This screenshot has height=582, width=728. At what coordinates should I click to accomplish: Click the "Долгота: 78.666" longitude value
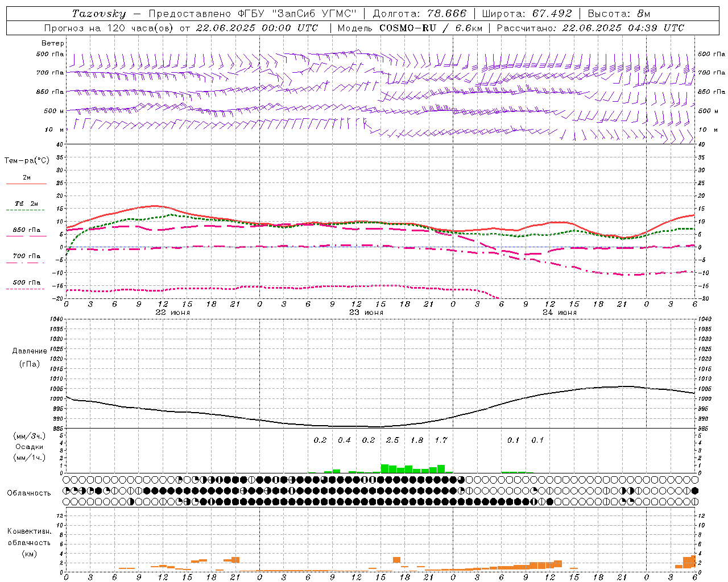pyautogui.click(x=420, y=14)
